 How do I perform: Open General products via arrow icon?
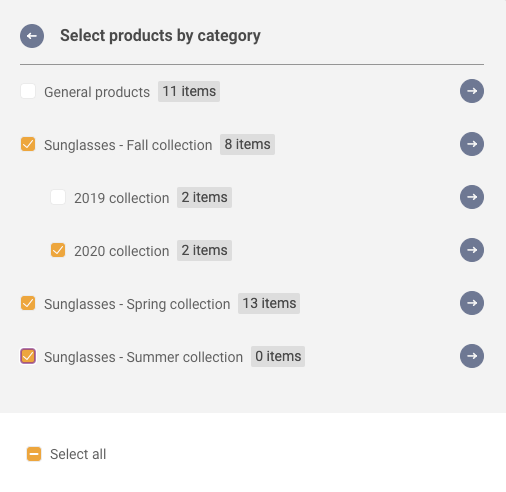point(472,91)
